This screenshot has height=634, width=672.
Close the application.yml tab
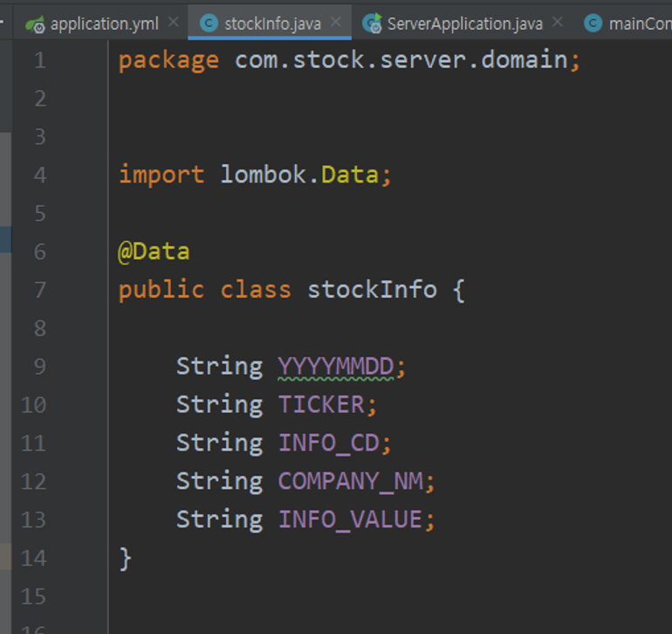click(173, 23)
